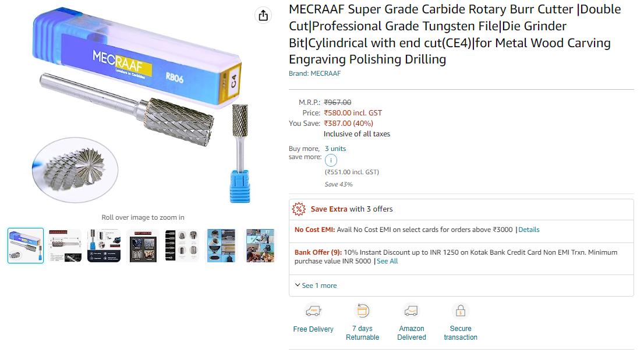Image resolution: width=644 pixels, height=359 pixels.
Task: Select the third thumbnail with feature icons
Action: pos(104,245)
